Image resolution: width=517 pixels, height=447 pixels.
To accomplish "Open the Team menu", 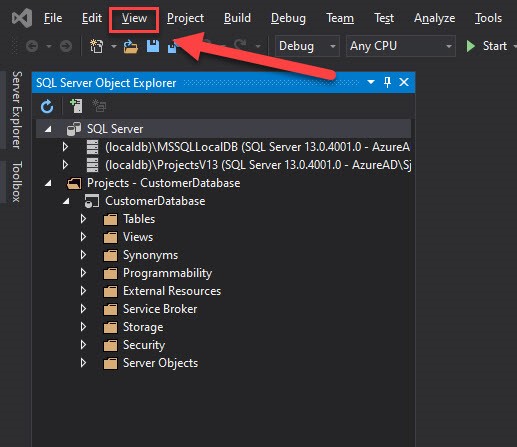I will (340, 18).
